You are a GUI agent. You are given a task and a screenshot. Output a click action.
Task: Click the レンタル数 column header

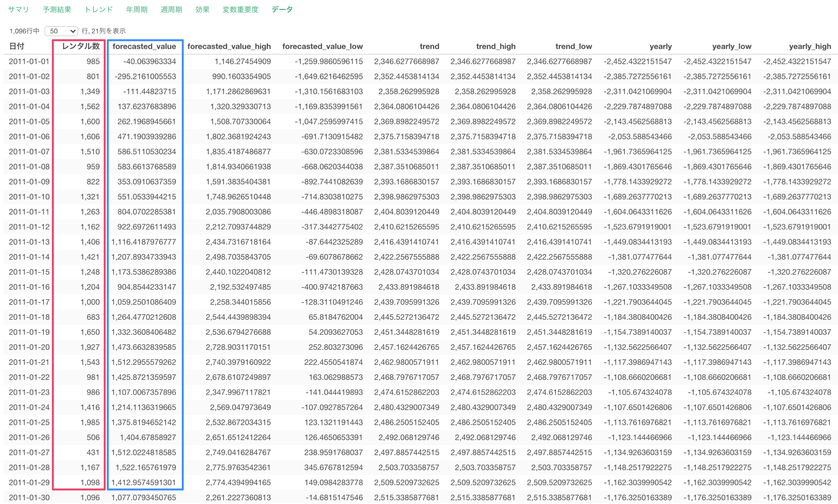point(81,46)
